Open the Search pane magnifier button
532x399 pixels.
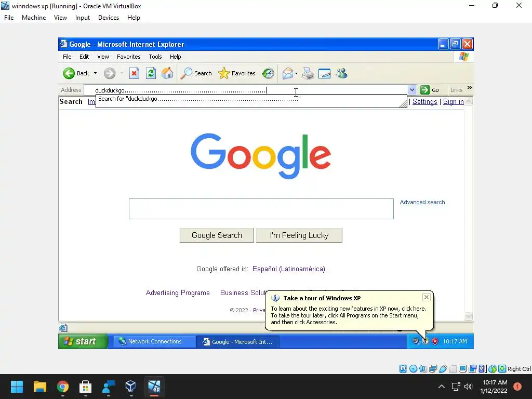[x=196, y=73]
